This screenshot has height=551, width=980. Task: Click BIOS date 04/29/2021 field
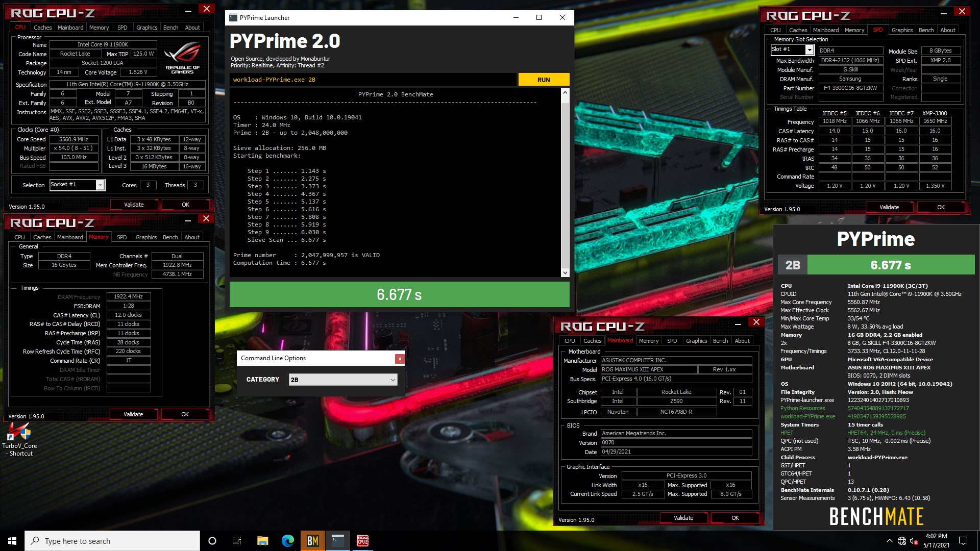tap(676, 452)
